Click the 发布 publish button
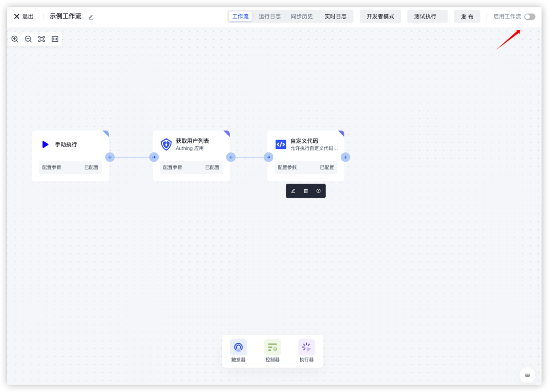 (x=467, y=17)
